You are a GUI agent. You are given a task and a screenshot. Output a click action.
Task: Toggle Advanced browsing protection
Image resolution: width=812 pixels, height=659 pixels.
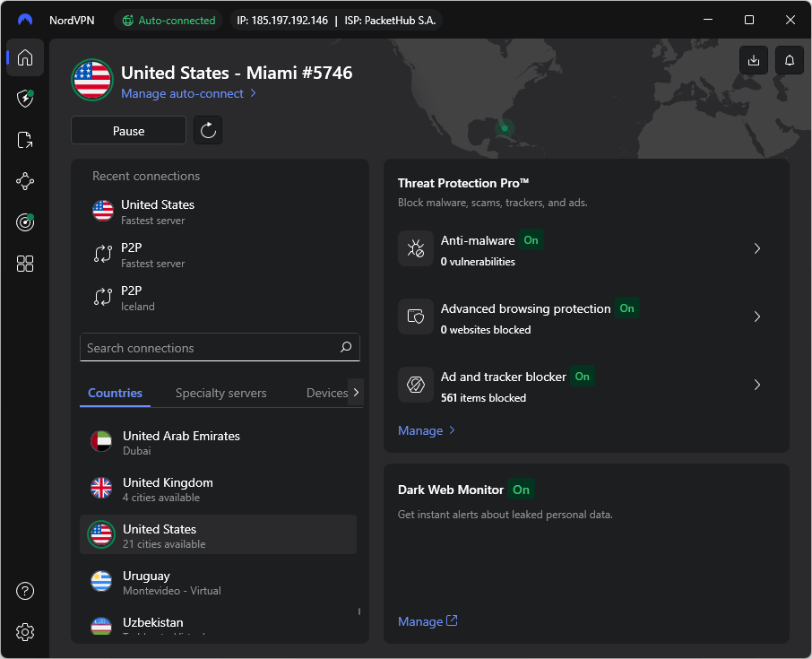point(626,308)
